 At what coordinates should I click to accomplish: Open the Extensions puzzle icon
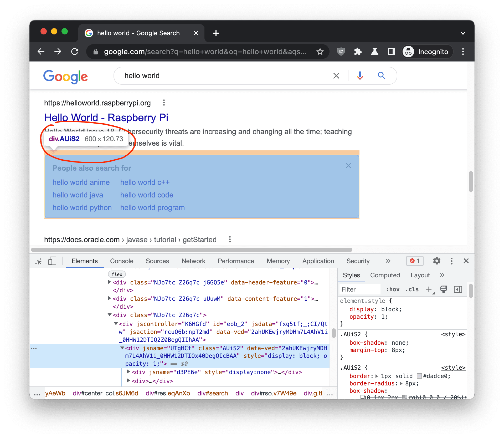pyautogui.click(x=358, y=52)
